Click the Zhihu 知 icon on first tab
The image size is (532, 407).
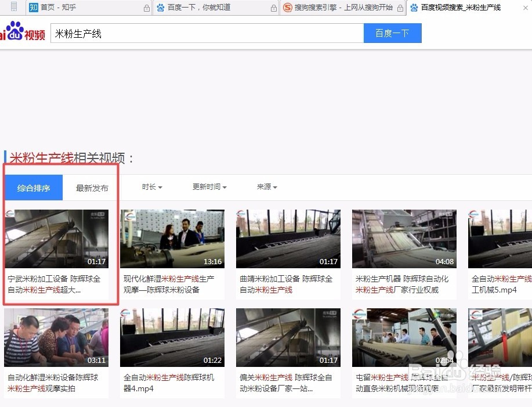33,8
